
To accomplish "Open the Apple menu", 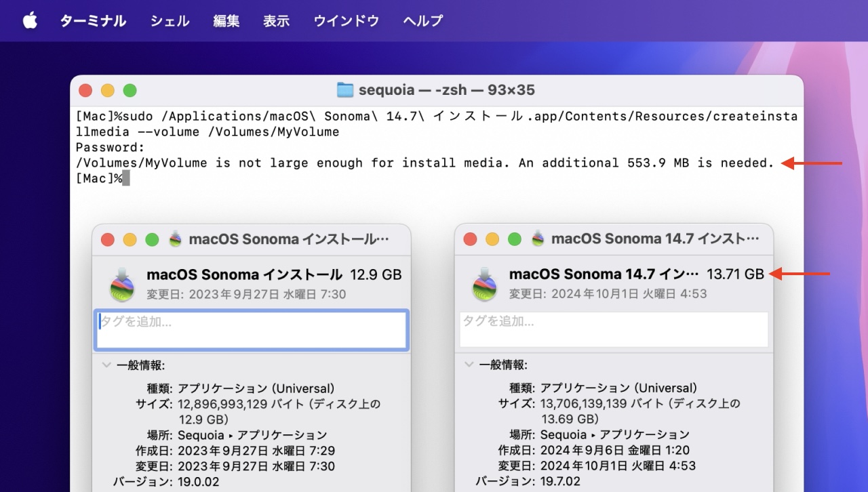I will tap(30, 21).
